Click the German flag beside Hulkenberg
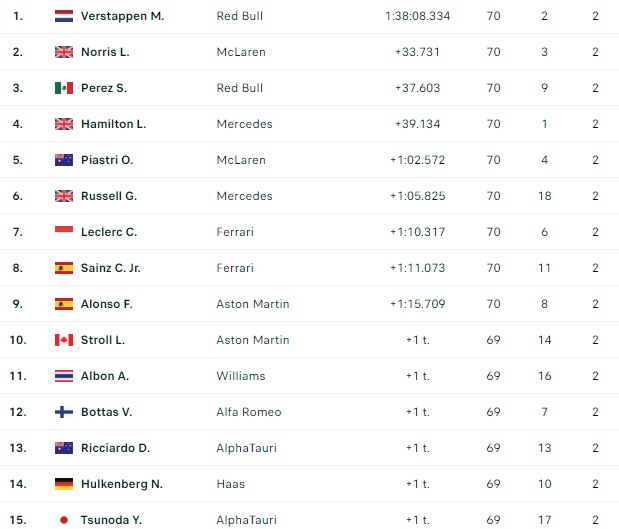Image resolution: width=619 pixels, height=529 pixels. (x=64, y=484)
